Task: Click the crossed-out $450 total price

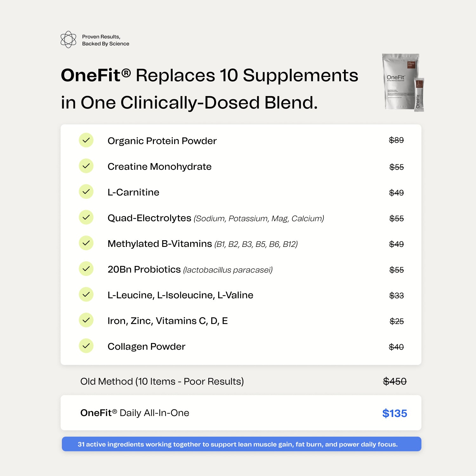Action: pos(394,381)
